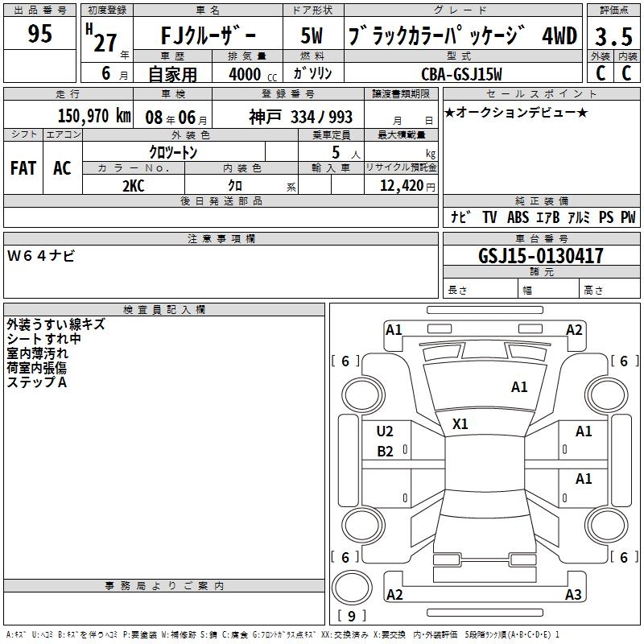Click inspection expiry 08年06月

[176, 118]
